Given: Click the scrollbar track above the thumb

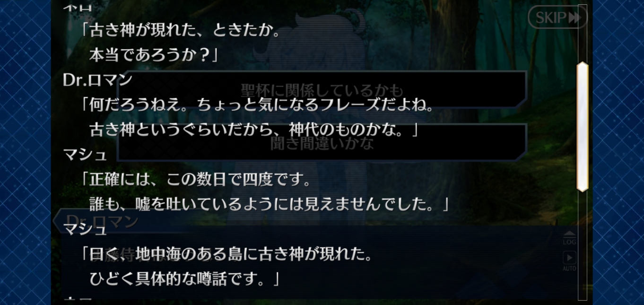Looking at the screenshot, I should [x=583, y=33].
